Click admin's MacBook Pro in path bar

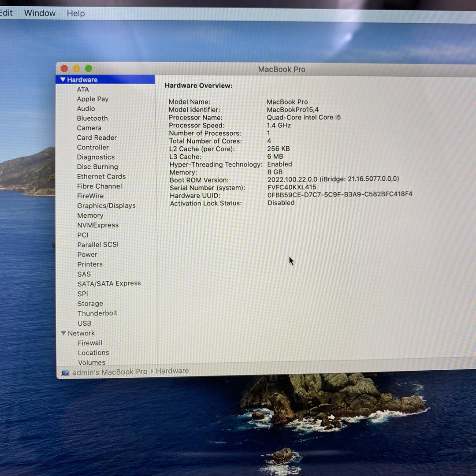[x=110, y=372]
